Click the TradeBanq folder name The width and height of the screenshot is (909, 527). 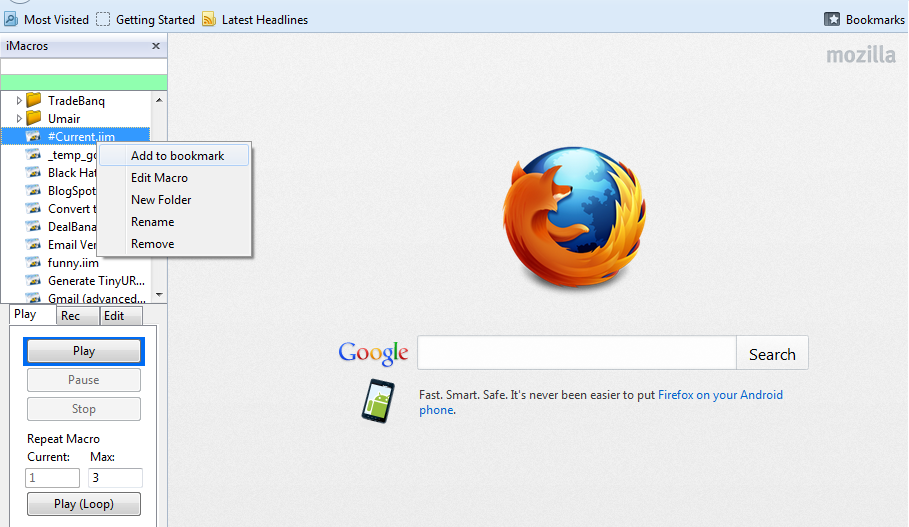click(77, 101)
